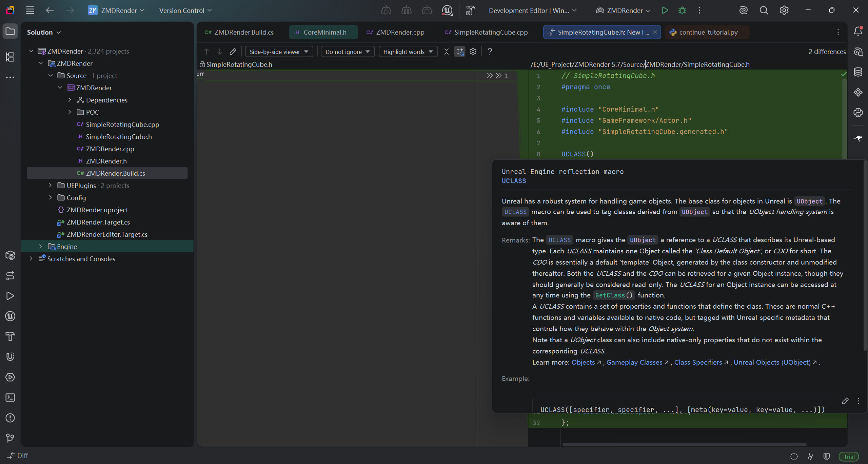
Task: Toggle the Trial status badge
Action: pyautogui.click(x=849, y=457)
